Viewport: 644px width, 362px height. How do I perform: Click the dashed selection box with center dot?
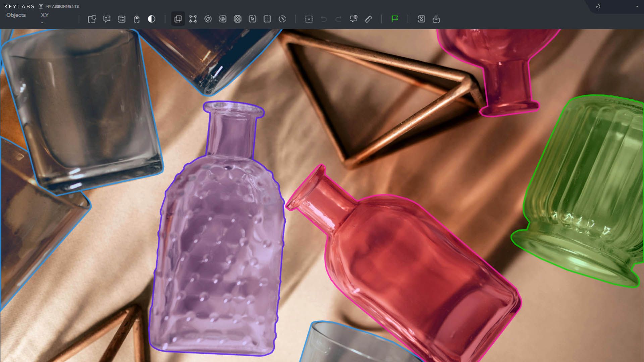tap(309, 19)
